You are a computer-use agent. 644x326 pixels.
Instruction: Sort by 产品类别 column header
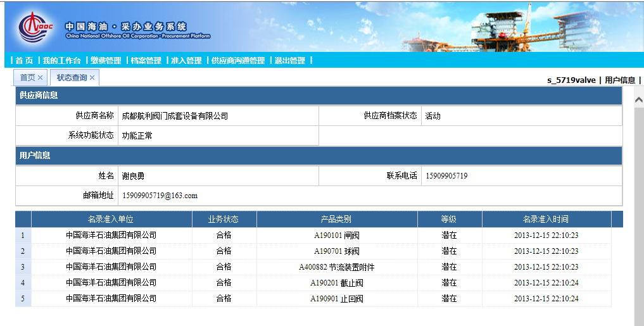pos(336,219)
